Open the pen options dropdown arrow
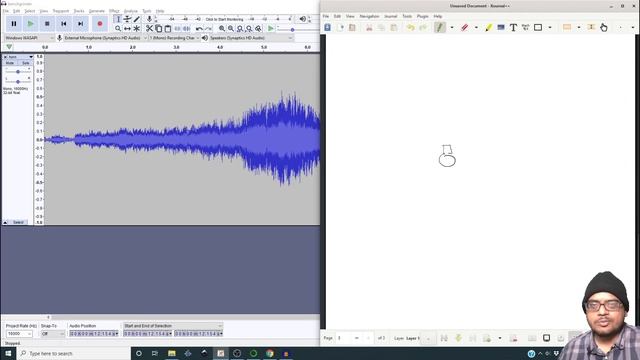 (x=452, y=27)
